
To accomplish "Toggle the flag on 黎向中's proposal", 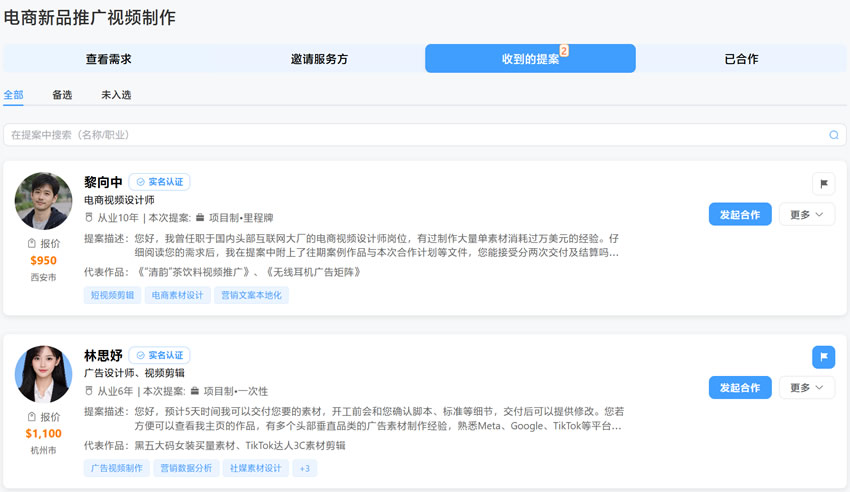I will [x=823, y=184].
